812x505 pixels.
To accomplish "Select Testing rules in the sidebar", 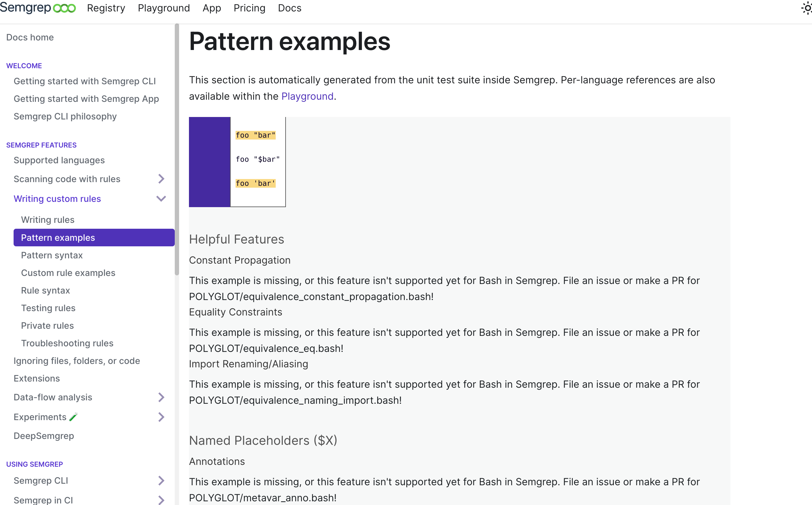I will pos(48,308).
